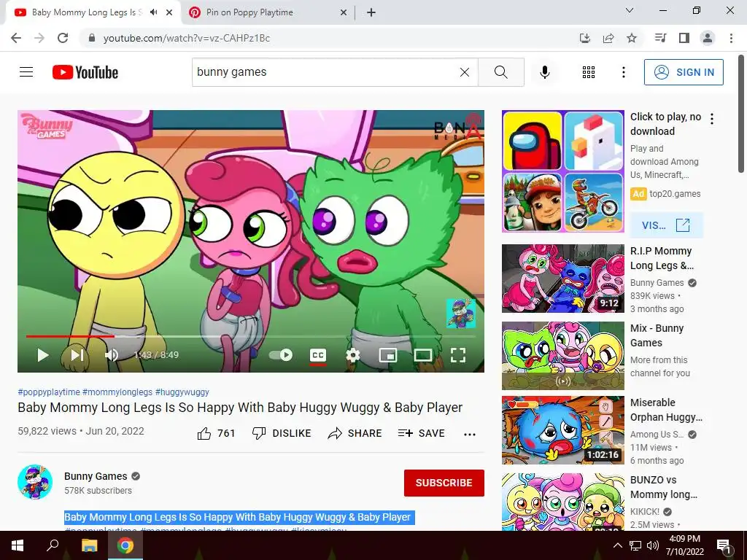Image resolution: width=747 pixels, height=560 pixels.
Task: Click the address bar URL
Action: 187,38
